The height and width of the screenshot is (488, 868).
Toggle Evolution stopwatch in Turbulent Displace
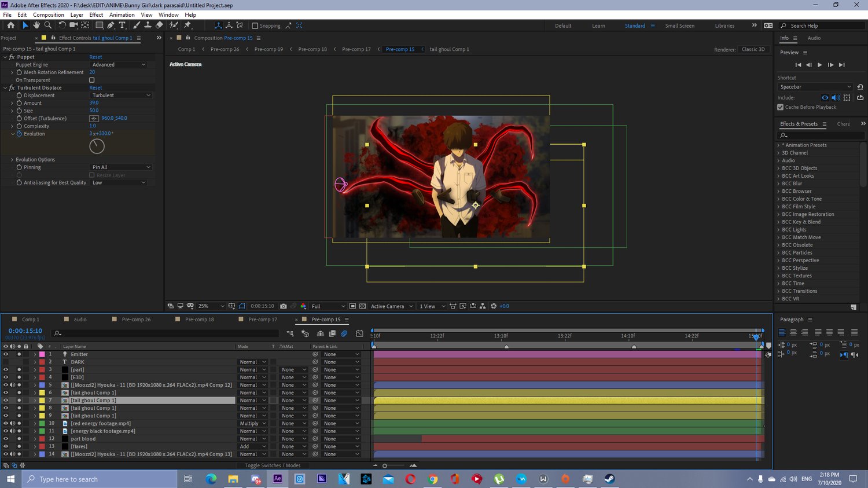(19, 134)
